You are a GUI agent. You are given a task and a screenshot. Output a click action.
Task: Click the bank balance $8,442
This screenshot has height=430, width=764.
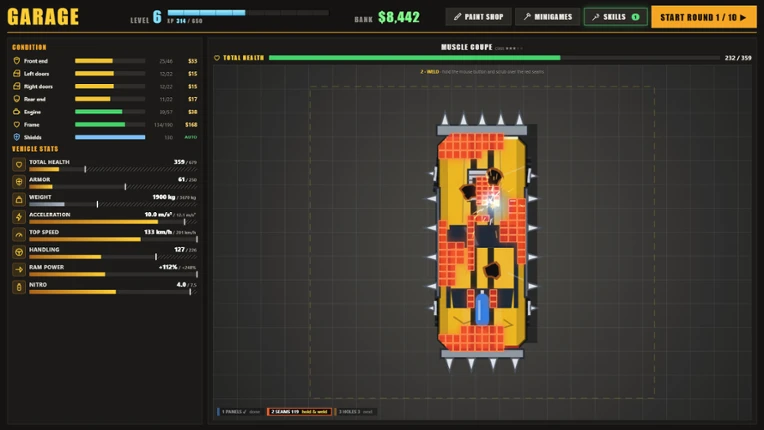tap(399, 18)
